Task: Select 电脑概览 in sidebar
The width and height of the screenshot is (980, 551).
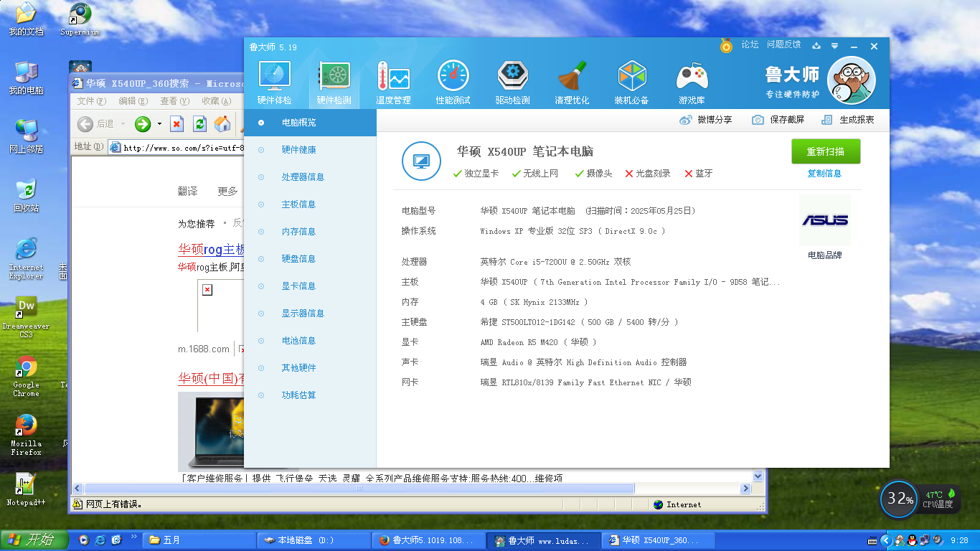Action: point(310,123)
